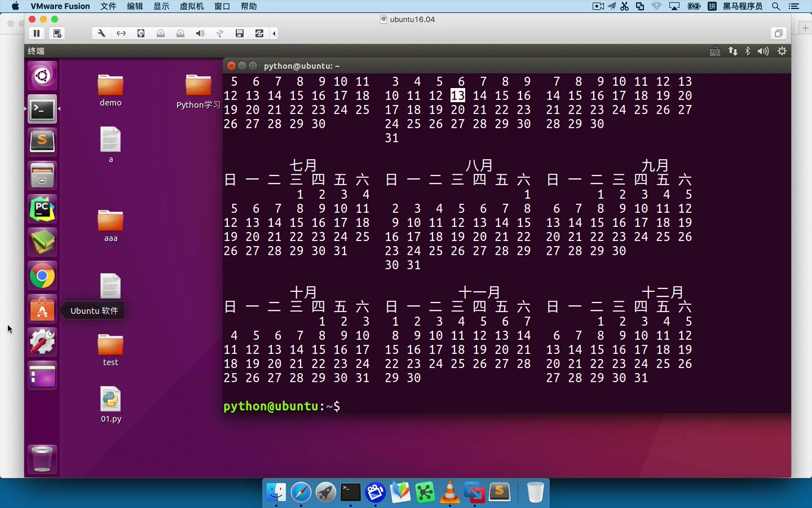This screenshot has height=508, width=812.
Task: Pause the virtual machine in VMware toolbar
Action: (x=37, y=33)
